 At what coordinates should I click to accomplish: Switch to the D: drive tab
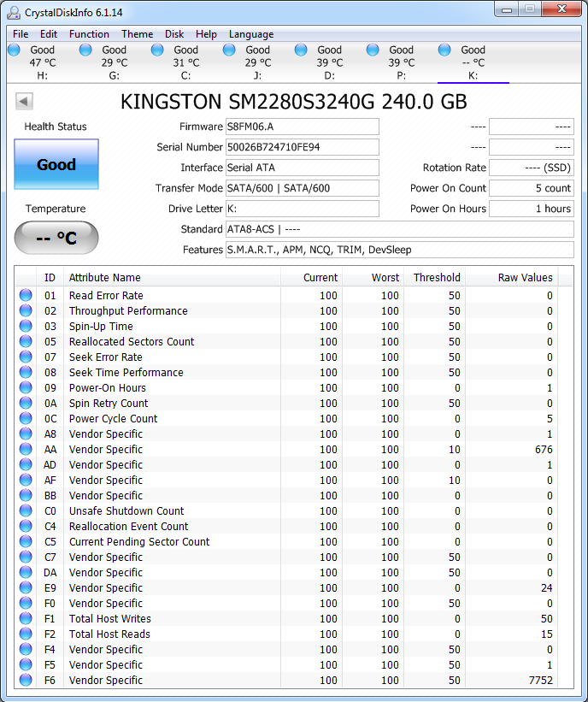click(x=329, y=62)
